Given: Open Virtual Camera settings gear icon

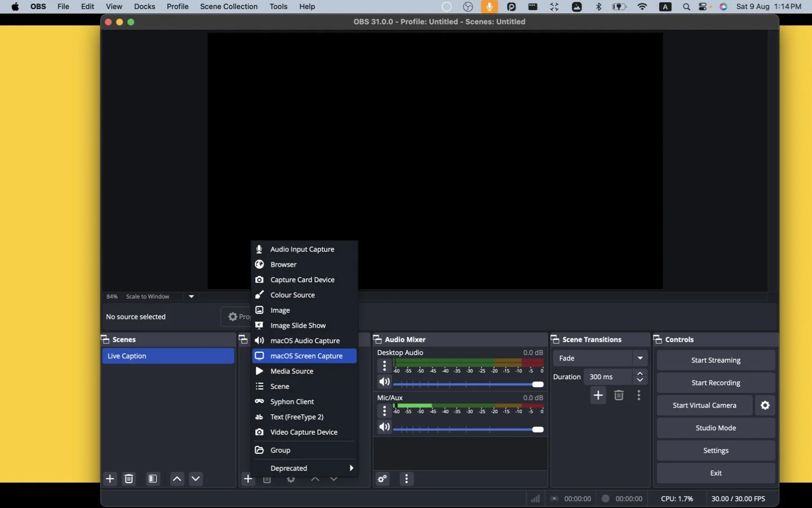Looking at the screenshot, I should (765, 405).
